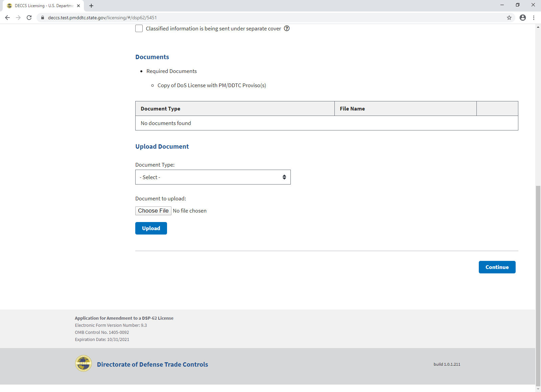Click the browser back arrow
The width and height of the screenshot is (541, 392).
[7, 18]
